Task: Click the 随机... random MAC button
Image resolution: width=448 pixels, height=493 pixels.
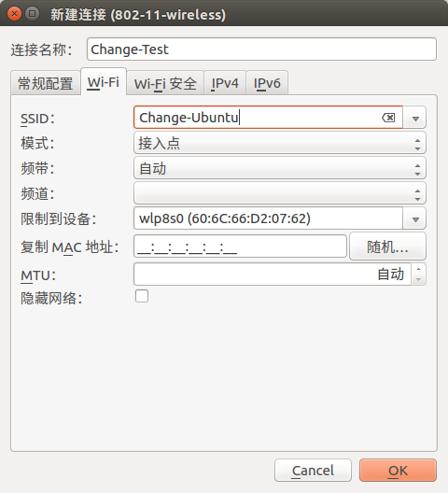Action: [387, 246]
